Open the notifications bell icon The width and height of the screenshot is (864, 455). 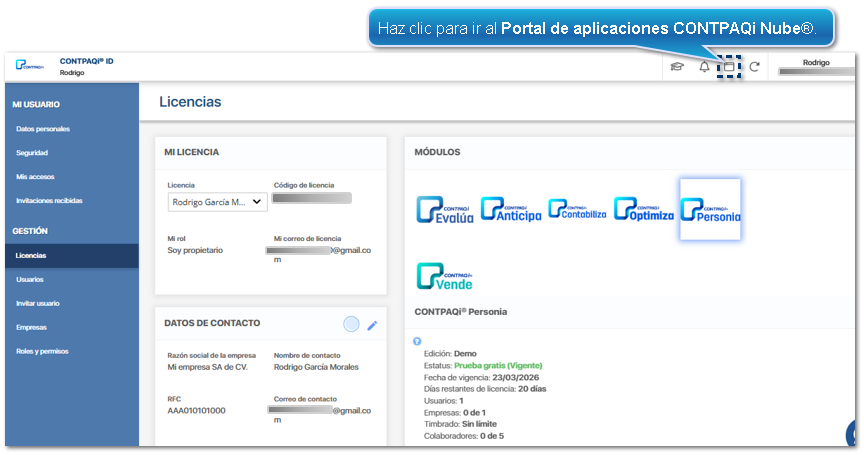pyautogui.click(x=704, y=67)
